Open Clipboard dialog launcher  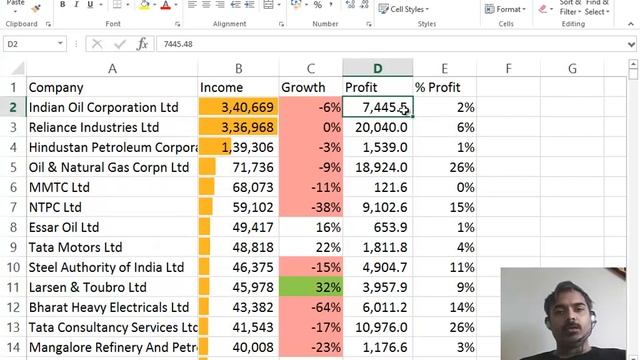48,24
